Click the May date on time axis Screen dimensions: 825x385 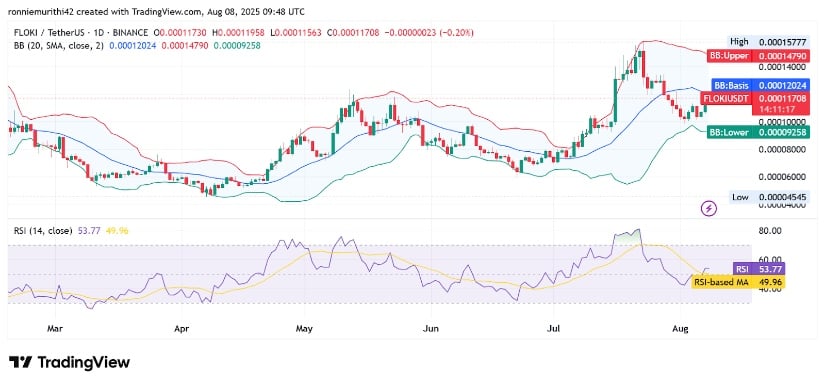click(x=305, y=329)
